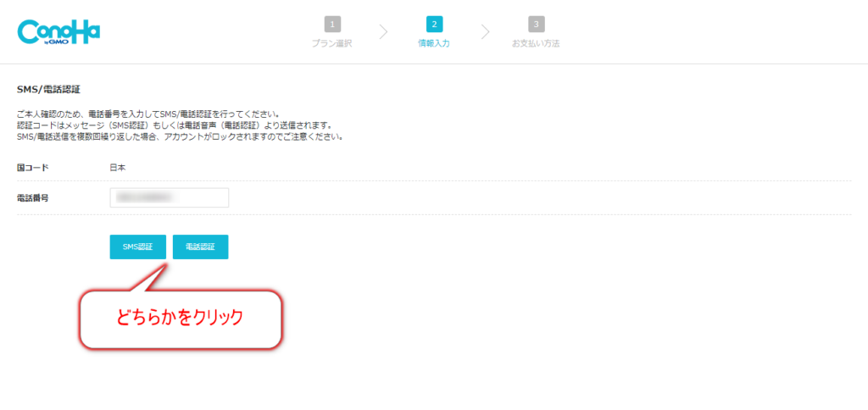
Task: Click the ConoHa logo
Action: point(58,32)
